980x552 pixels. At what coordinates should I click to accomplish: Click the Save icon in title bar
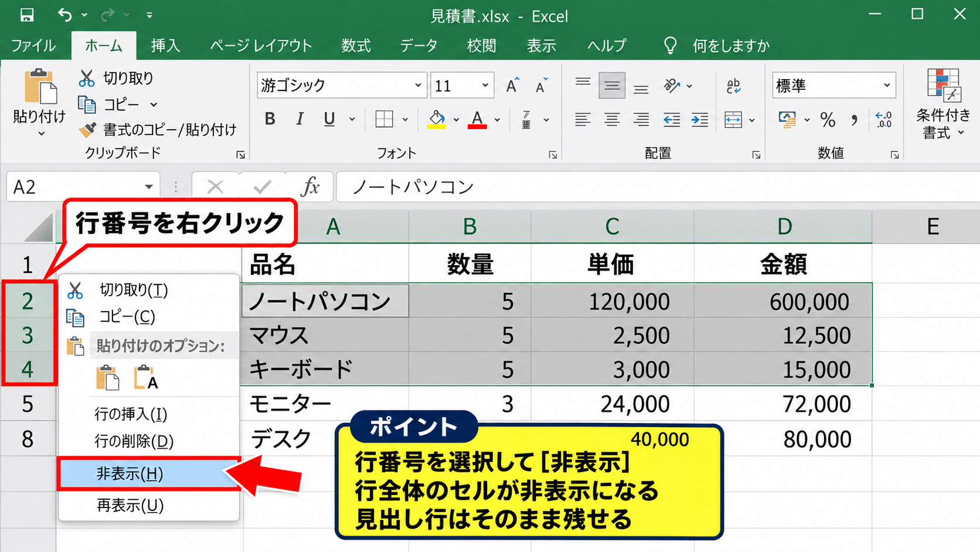(x=27, y=15)
